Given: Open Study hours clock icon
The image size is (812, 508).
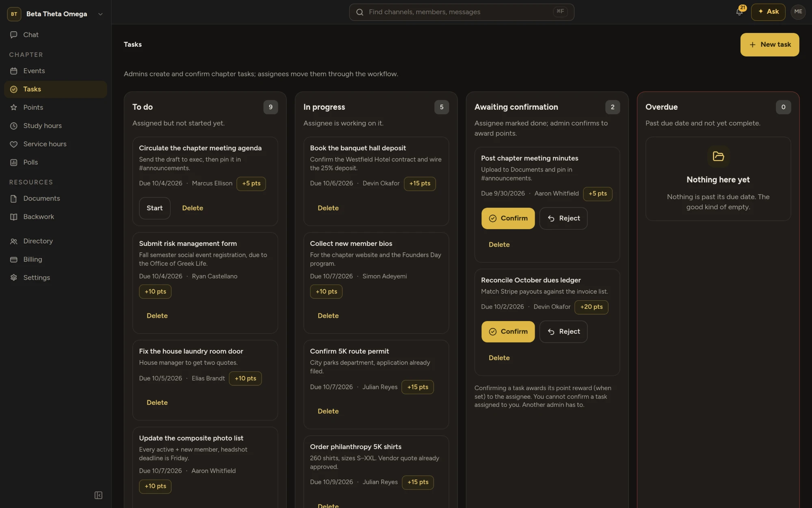Looking at the screenshot, I should click(14, 126).
